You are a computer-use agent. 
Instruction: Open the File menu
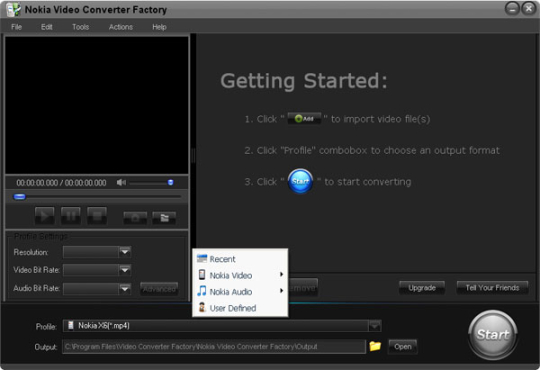click(17, 27)
